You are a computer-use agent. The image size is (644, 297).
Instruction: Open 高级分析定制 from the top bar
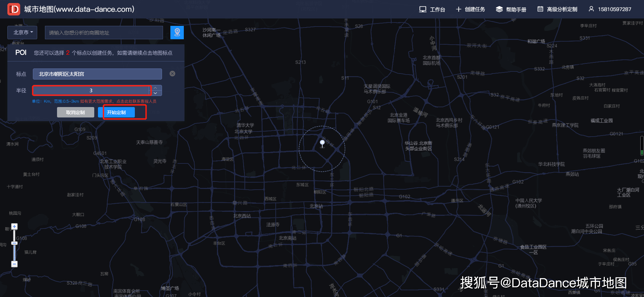coord(557,9)
